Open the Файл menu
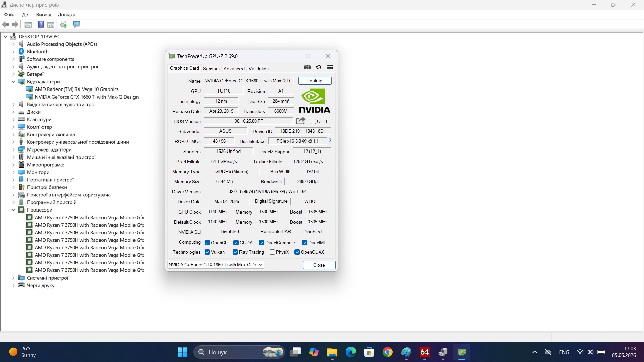 point(10,15)
